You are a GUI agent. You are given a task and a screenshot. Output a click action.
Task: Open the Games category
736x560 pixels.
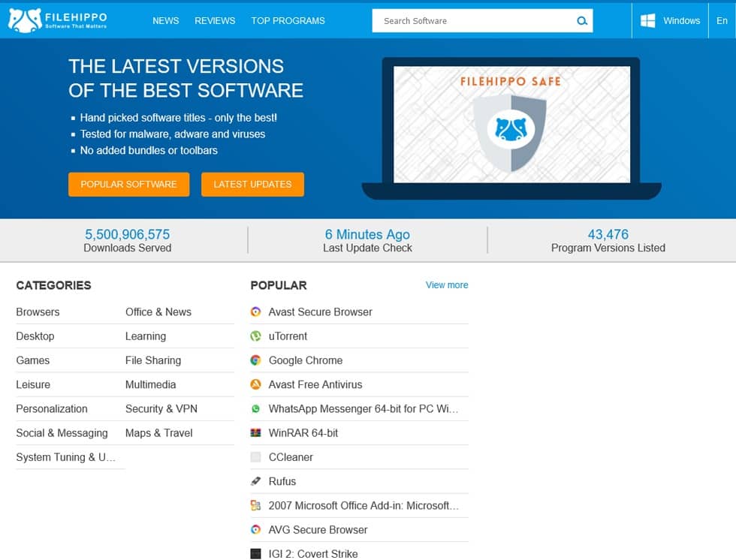click(33, 360)
